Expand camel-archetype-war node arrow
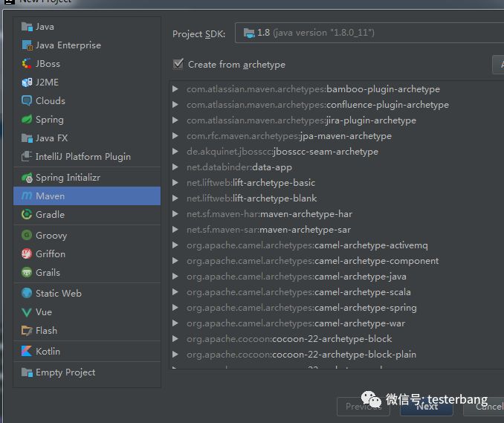504x423 pixels. point(175,323)
